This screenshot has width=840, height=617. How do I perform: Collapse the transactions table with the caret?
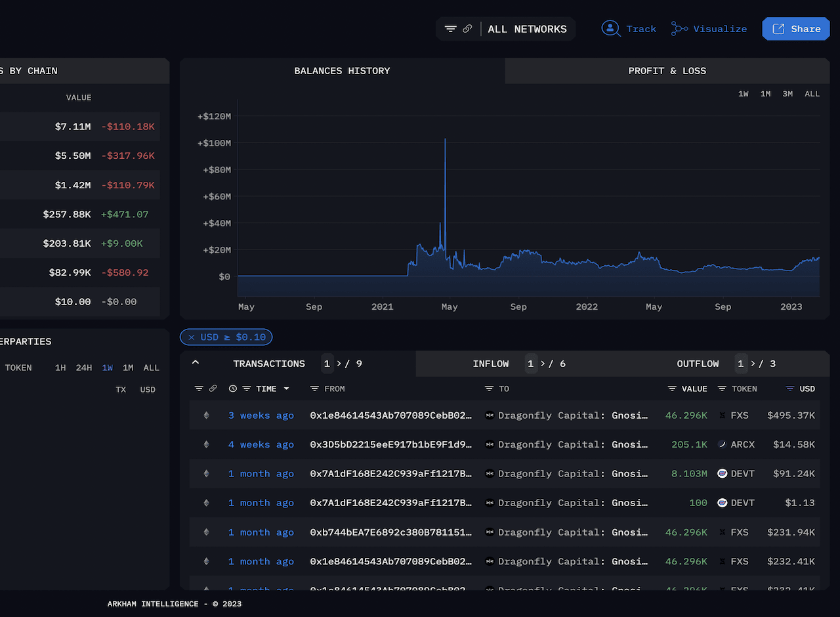[x=195, y=362]
